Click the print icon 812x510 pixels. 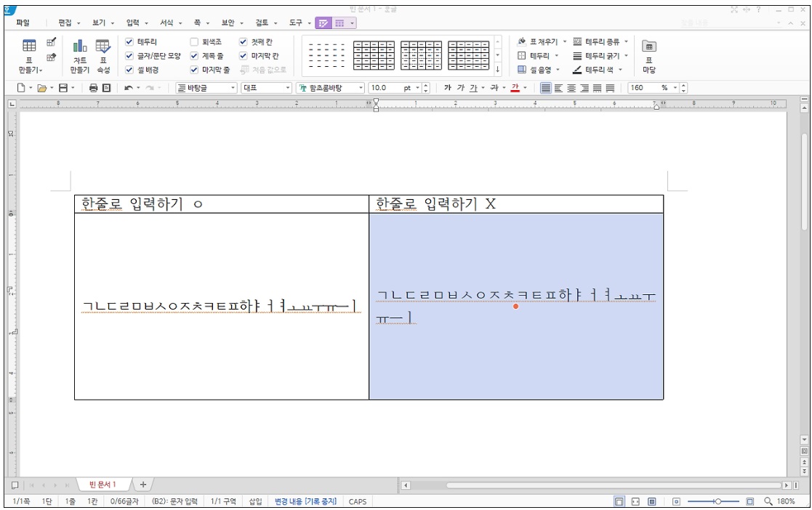tap(93, 88)
